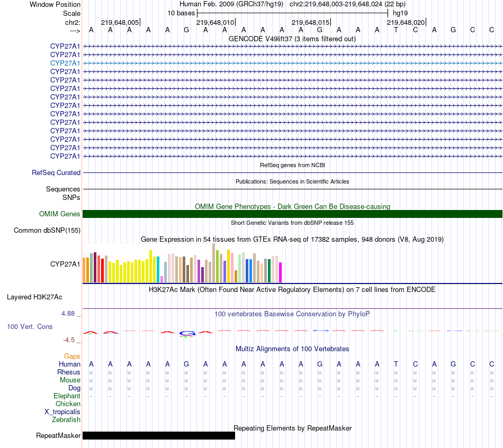
Task: Click the tallest tan bar in the GTEx chart
Action: [214, 263]
